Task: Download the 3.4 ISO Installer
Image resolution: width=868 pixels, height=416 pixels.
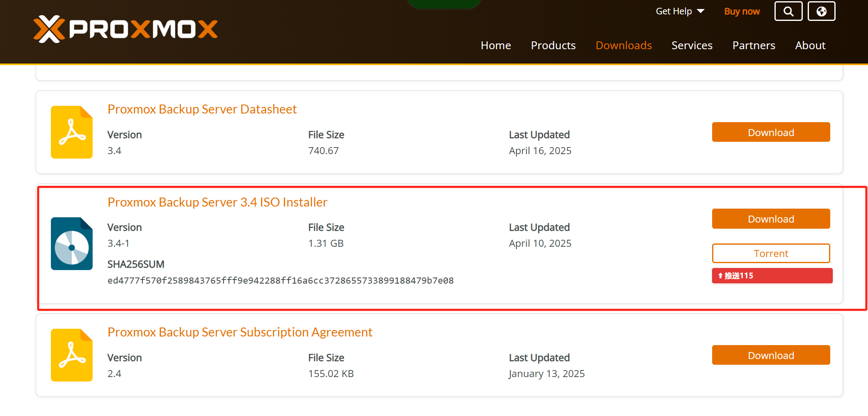Action: pos(771,219)
